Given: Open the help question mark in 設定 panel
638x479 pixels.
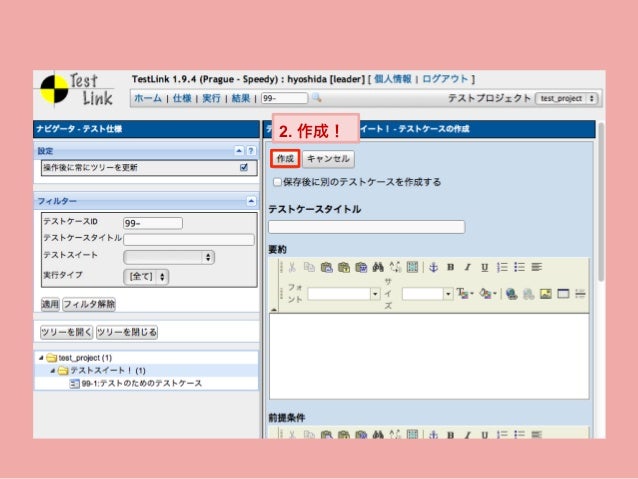Looking at the screenshot, I should pyautogui.click(x=251, y=151).
